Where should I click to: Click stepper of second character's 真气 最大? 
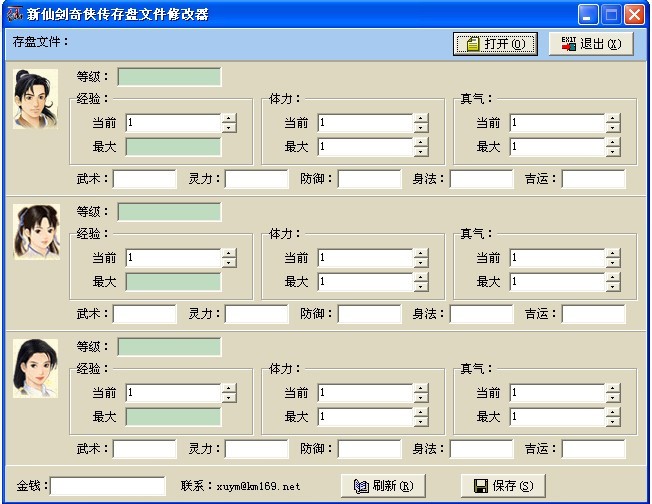click(612, 282)
